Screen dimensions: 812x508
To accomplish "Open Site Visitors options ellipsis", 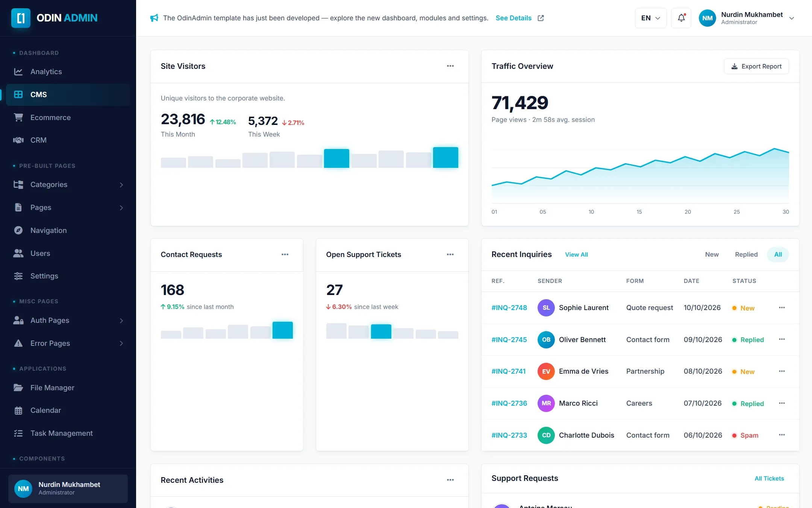I will pyautogui.click(x=450, y=66).
